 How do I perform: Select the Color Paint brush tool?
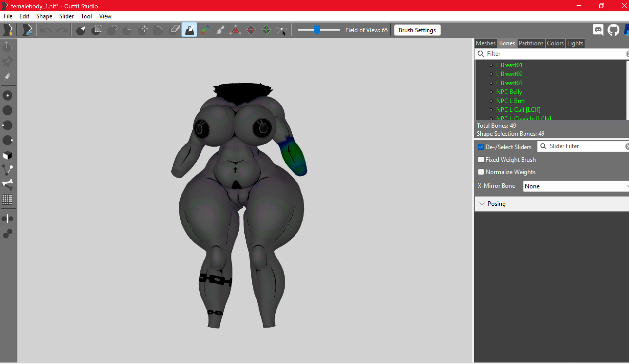[205, 30]
